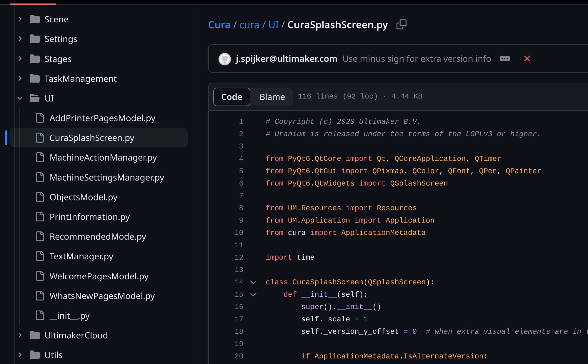Click the TaskManagement folder icon
This screenshot has width=588, height=364.
click(x=35, y=79)
